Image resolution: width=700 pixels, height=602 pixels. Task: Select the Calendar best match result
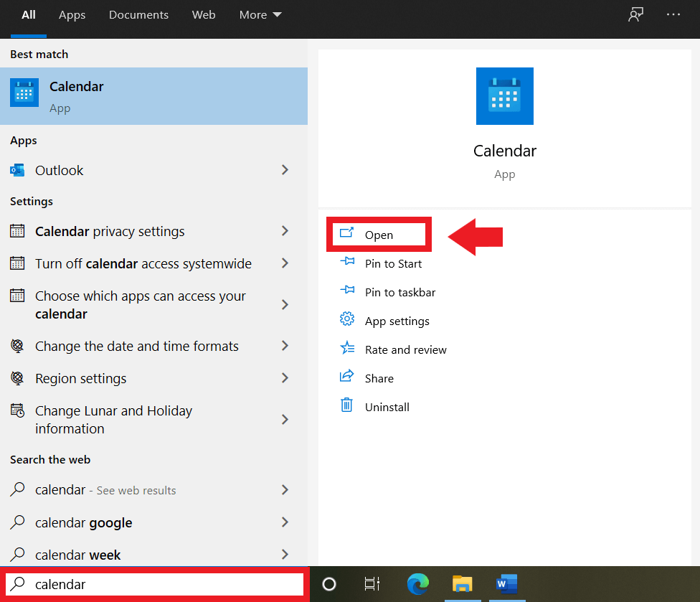153,96
